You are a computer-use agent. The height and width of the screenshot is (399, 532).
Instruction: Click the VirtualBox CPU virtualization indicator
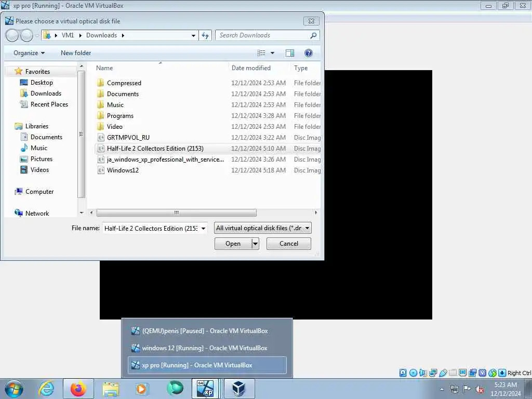[x=482, y=373]
